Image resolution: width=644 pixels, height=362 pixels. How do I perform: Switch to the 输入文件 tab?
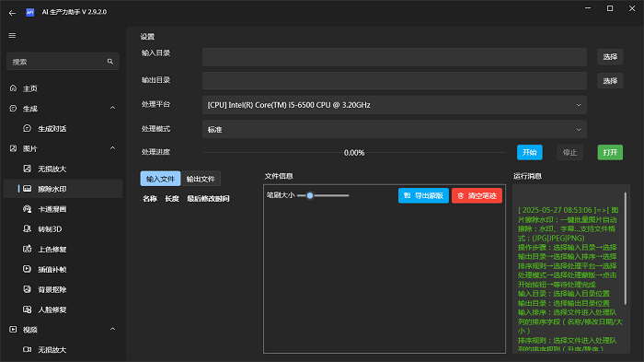tap(160, 179)
